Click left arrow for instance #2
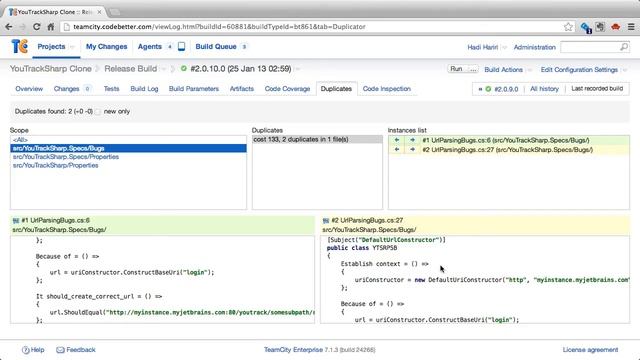The width and height of the screenshot is (640, 360). tap(397, 149)
